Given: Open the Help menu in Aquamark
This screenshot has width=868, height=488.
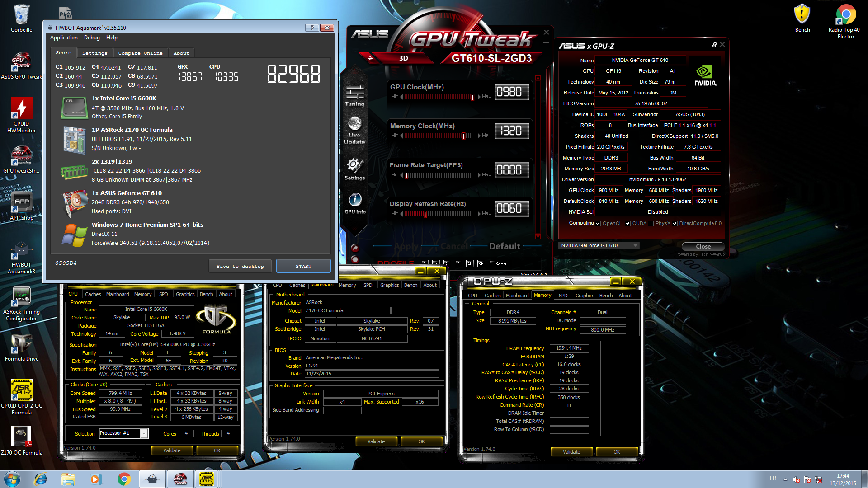Looking at the screenshot, I should [112, 38].
